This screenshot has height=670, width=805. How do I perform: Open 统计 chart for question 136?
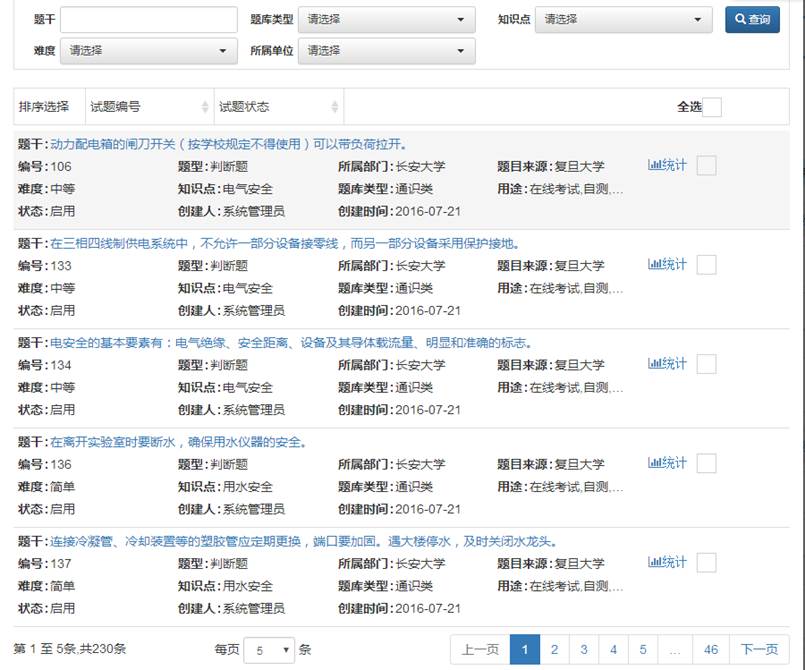[x=667, y=463]
